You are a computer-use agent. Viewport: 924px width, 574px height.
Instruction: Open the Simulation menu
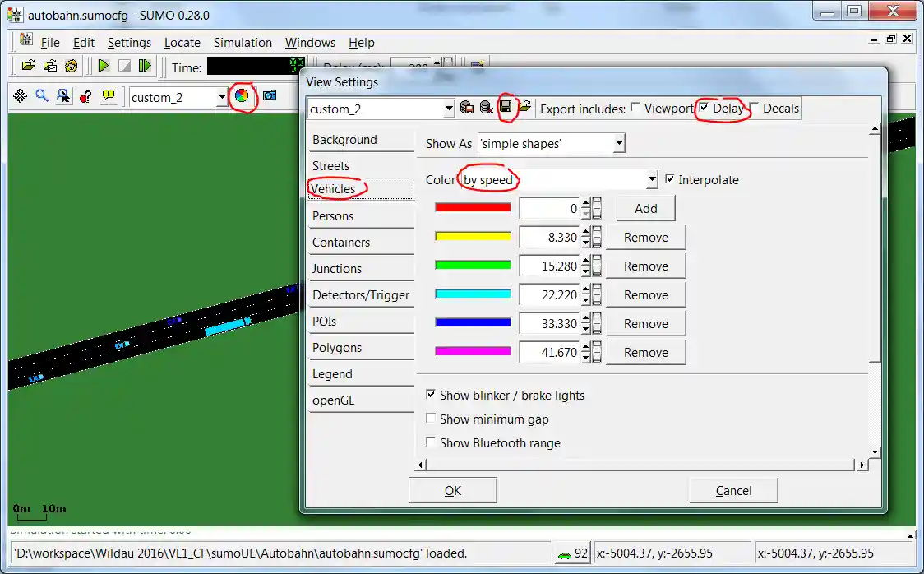coord(243,42)
